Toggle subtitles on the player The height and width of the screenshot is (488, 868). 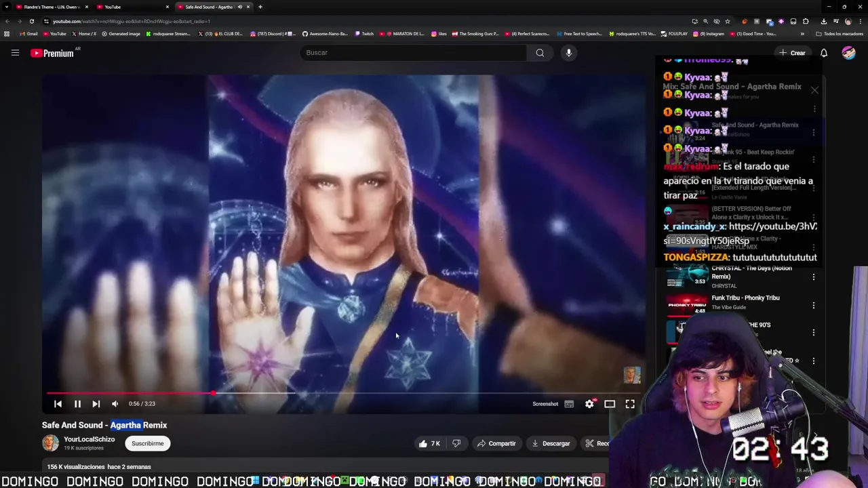pos(569,404)
